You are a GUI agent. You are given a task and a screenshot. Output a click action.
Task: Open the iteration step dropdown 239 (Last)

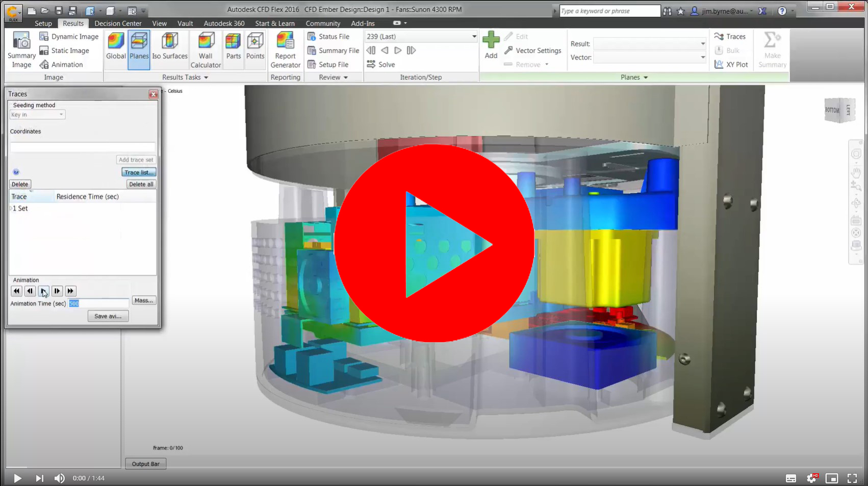[x=421, y=36]
